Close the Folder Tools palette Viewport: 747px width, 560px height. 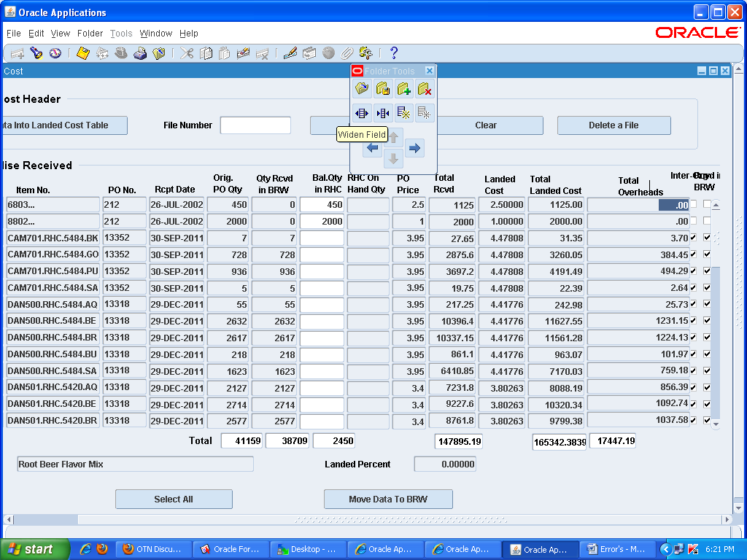coord(429,71)
